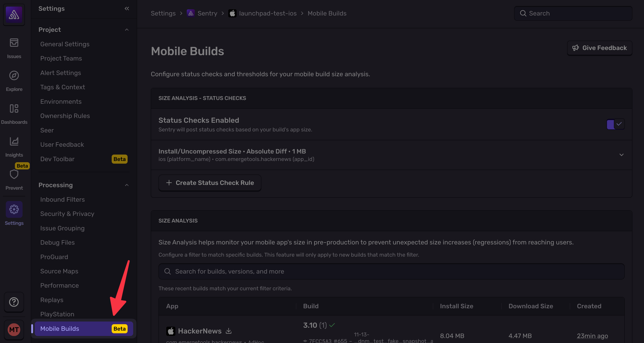This screenshot has width=644, height=343.
Task: Click the Sentry logo at top left
Action: [x=14, y=14]
